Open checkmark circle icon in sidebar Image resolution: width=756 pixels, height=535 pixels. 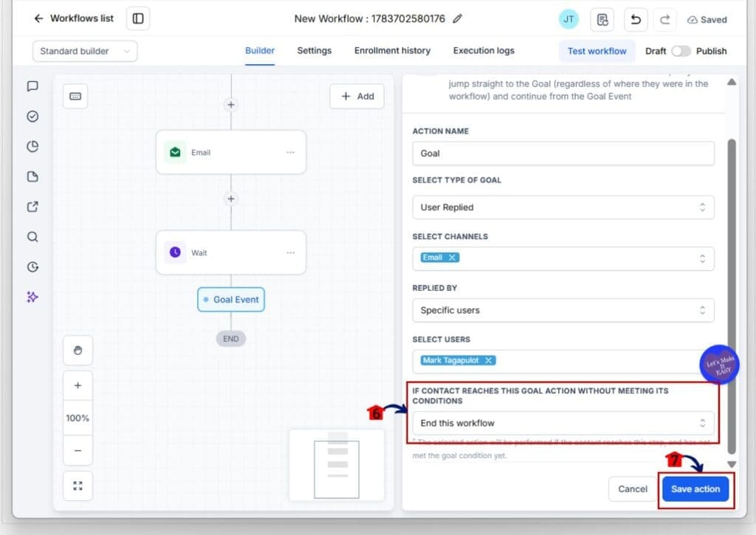[x=32, y=116]
